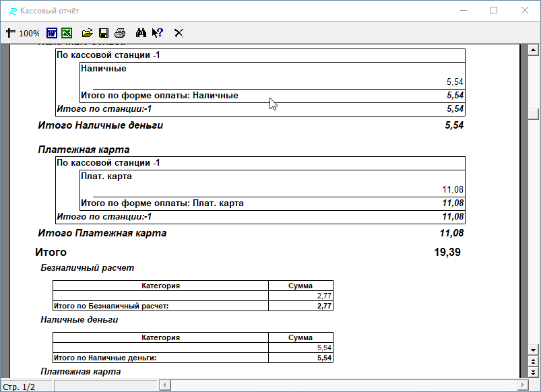Click the 100% zoom level
541x392 pixels.
29,33
